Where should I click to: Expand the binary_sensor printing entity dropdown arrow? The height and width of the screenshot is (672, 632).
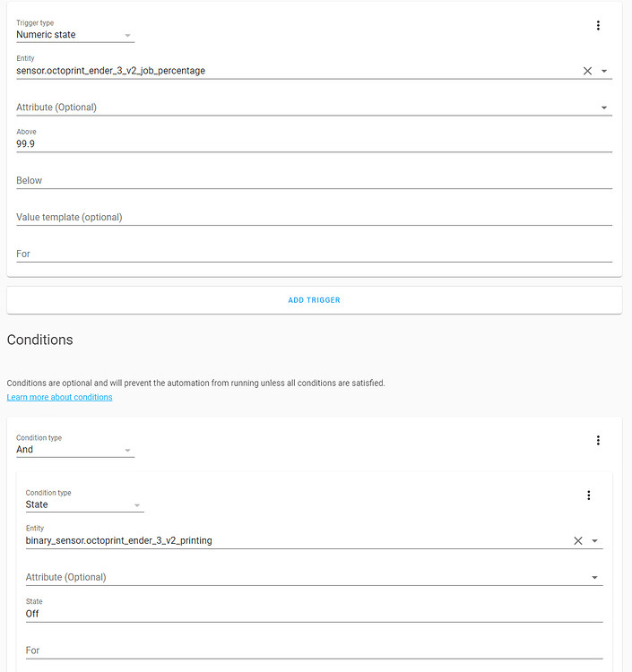coord(594,541)
